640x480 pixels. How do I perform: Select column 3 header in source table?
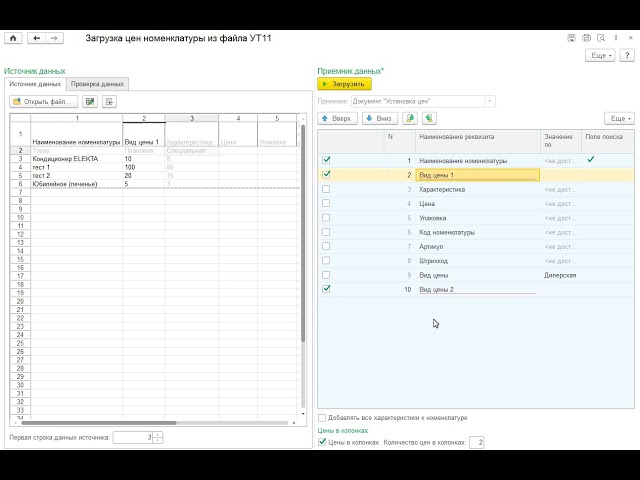click(x=192, y=118)
